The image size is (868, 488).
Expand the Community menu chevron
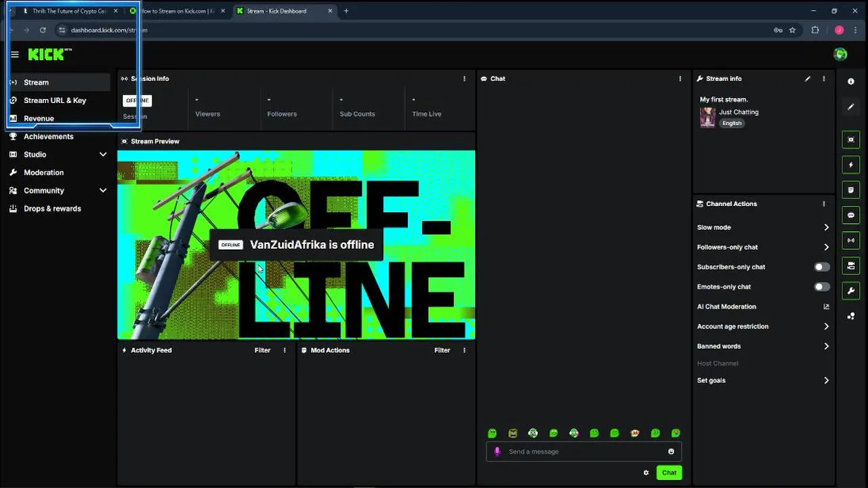(103, 190)
